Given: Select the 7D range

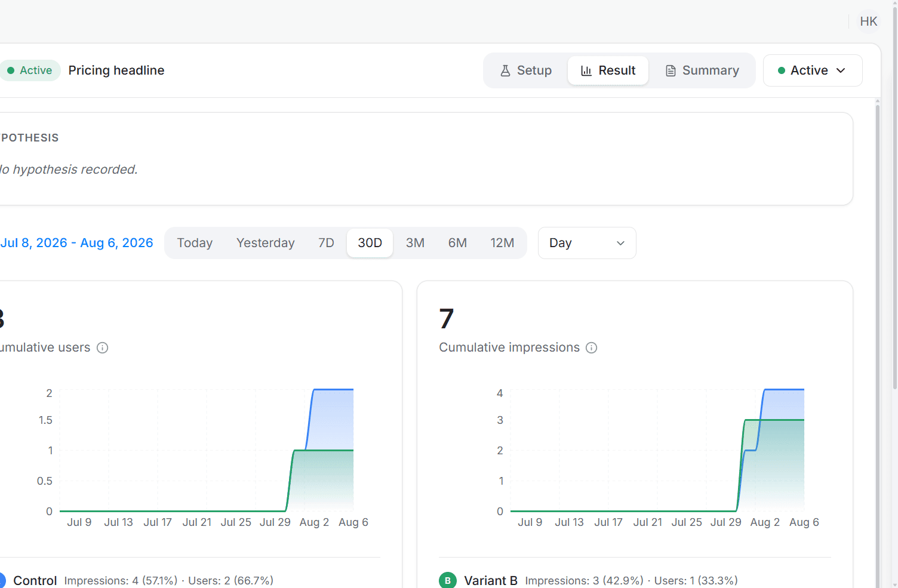Looking at the screenshot, I should pyautogui.click(x=326, y=243).
